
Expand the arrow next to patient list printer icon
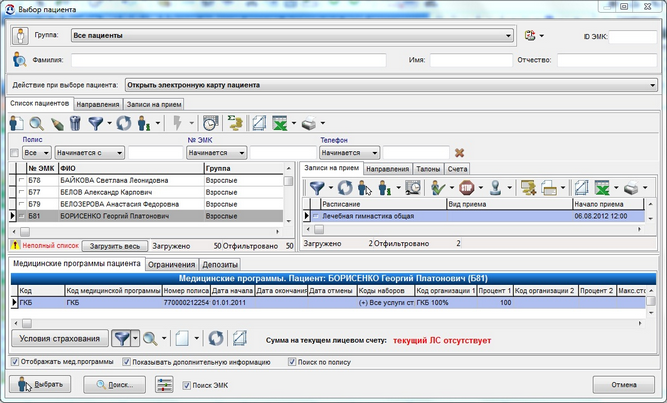point(323,123)
